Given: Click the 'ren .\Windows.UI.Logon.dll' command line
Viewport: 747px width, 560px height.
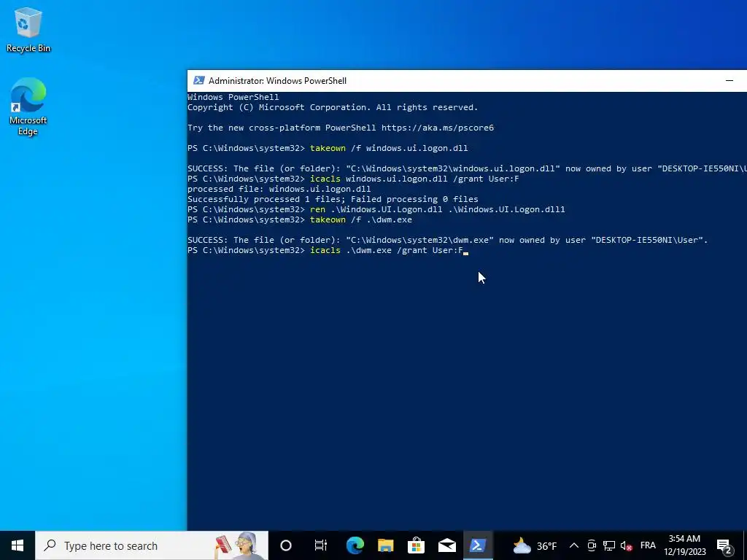Looking at the screenshot, I should tap(376, 209).
